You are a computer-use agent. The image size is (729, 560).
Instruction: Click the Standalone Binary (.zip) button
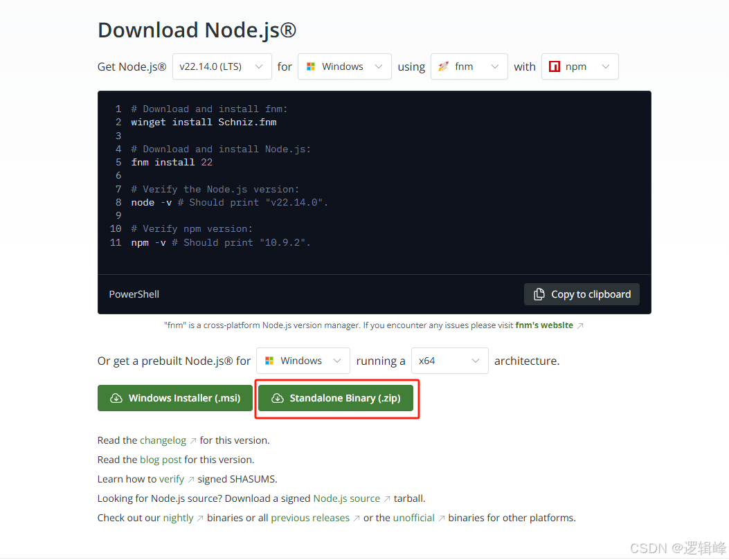[336, 398]
